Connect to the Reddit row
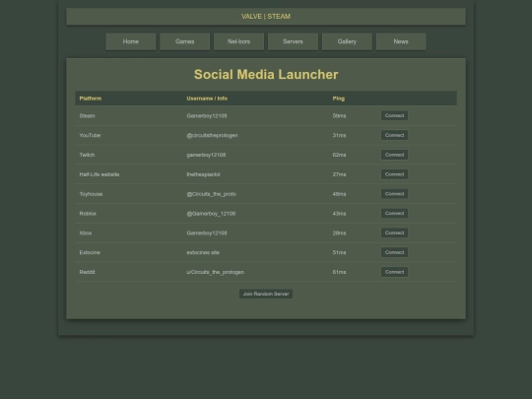Screen dimensions: 532x399 (395, 272)
